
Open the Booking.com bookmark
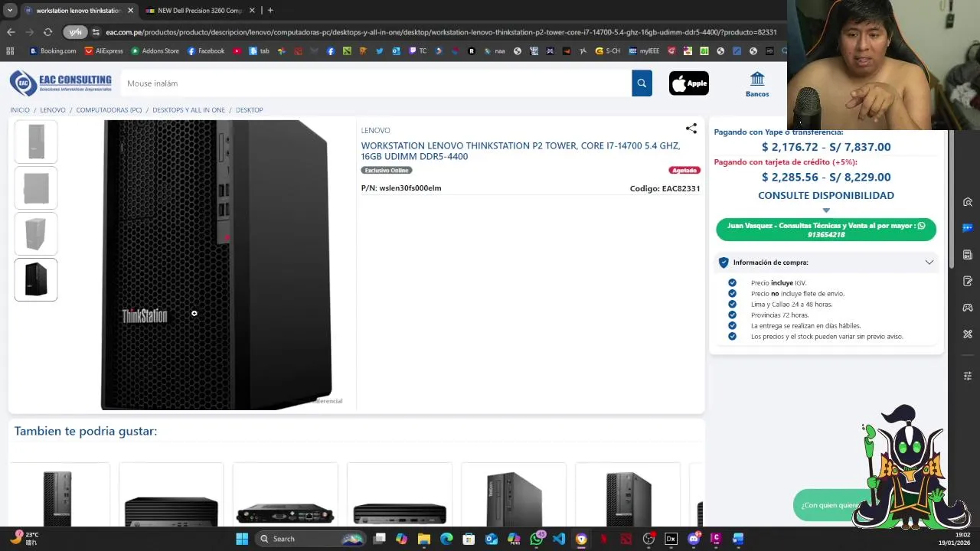click(53, 51)
